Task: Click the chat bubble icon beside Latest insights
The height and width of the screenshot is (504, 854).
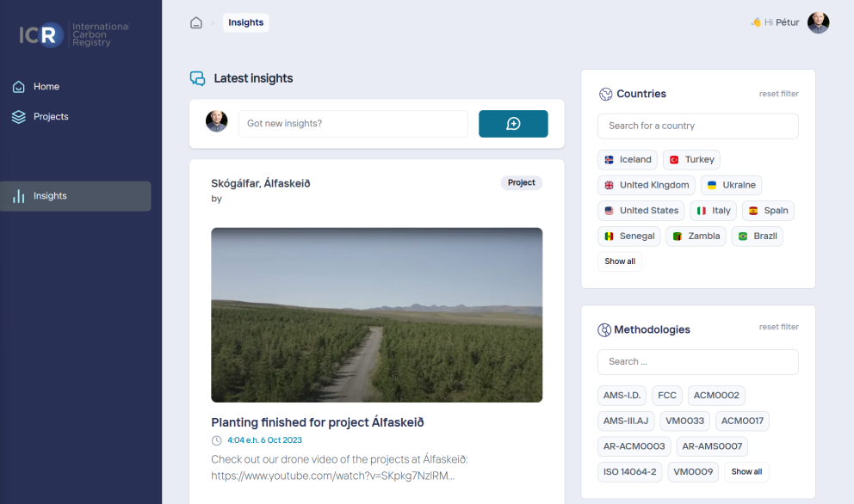Action: tap(195, 78)
